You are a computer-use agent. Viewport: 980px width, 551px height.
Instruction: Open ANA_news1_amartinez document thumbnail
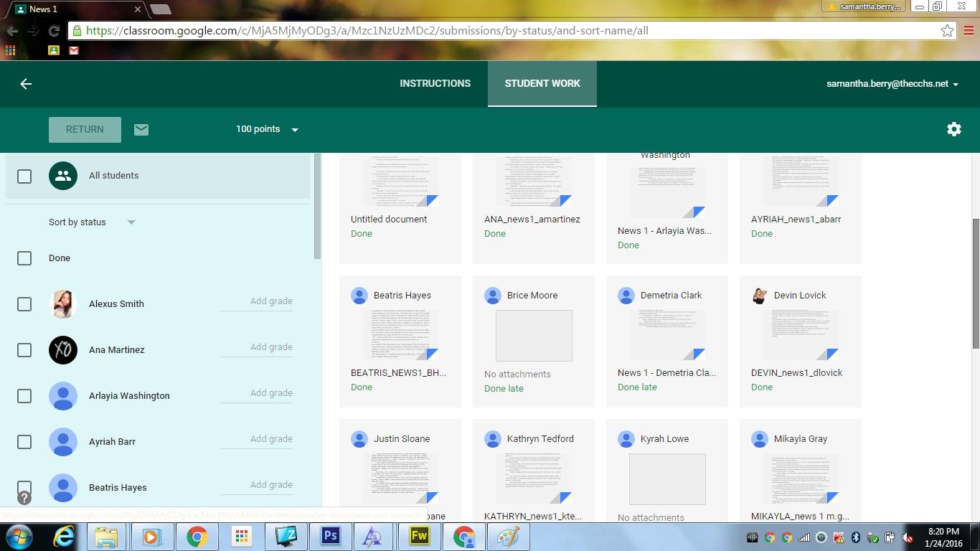(534, 181)
